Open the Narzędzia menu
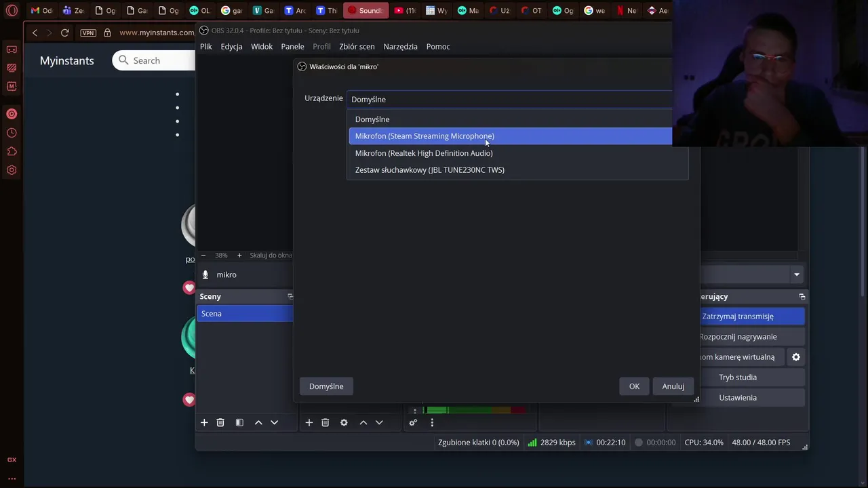868x488 pixels. tap(400, 47)
